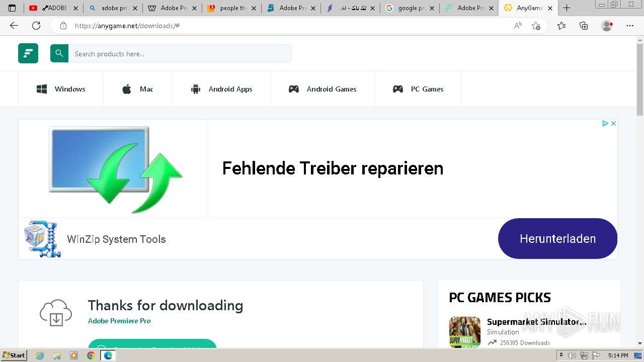Open the Mac category
This screenshot has width=644, height=362.
click(138, 89)
